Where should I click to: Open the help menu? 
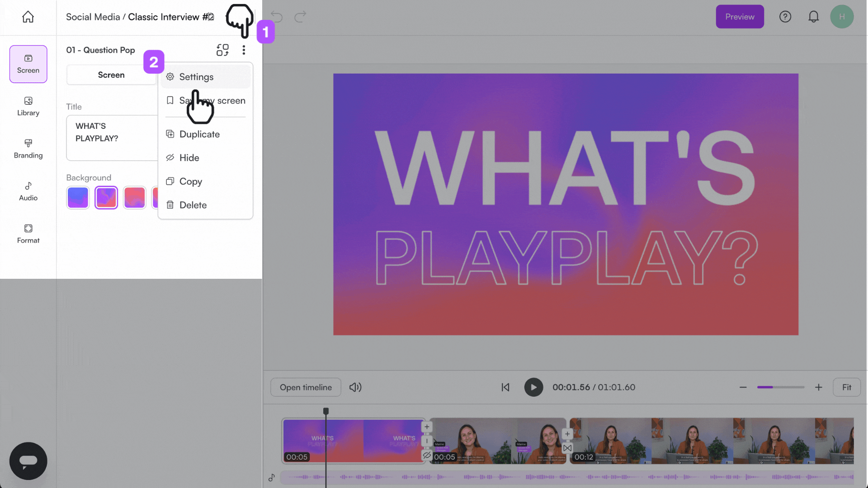785,17
